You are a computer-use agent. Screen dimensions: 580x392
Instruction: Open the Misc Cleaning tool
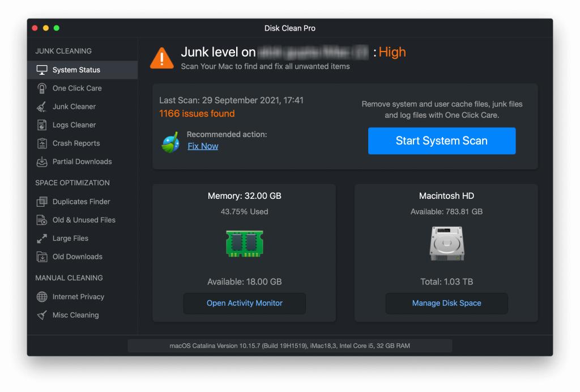click(x=41, y=315)
